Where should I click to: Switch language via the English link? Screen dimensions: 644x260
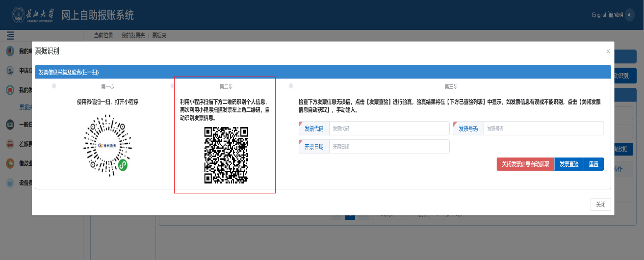click(x=599, y=15)
